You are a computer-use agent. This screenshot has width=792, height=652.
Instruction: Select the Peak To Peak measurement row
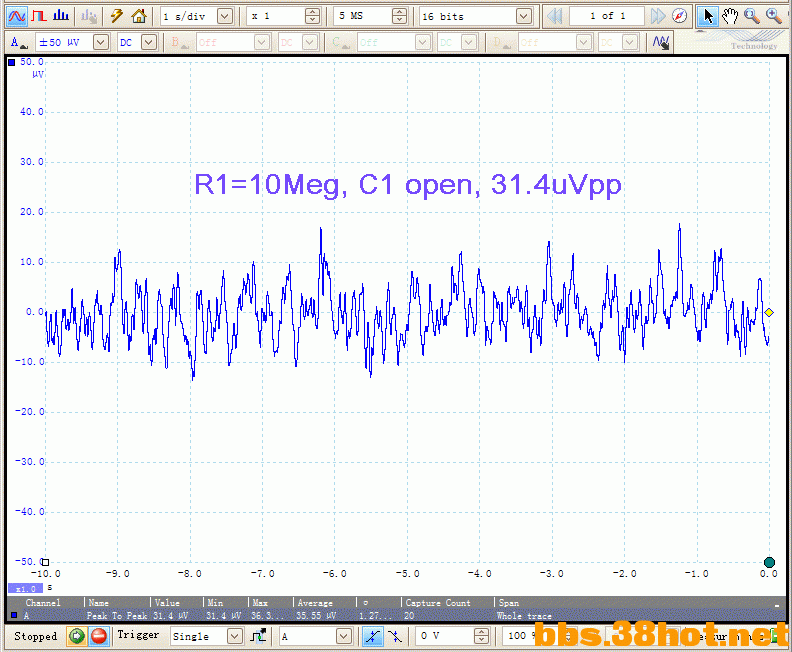click(393, 616)
